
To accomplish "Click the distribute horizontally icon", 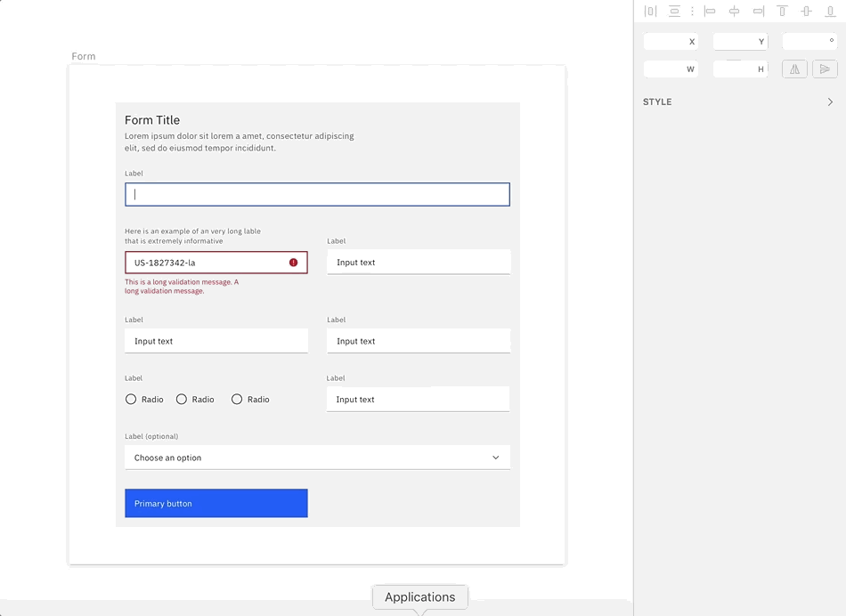I will tap(650, 12).
